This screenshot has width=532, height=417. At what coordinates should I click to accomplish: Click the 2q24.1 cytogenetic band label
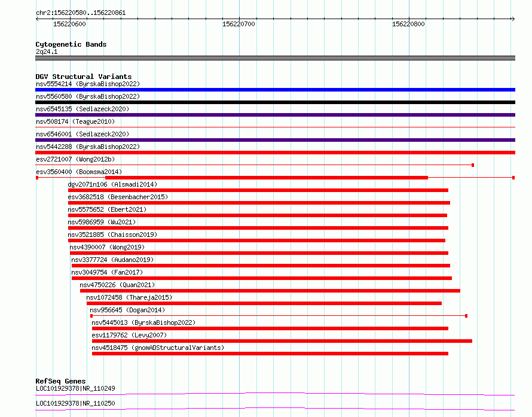point(47,51)
